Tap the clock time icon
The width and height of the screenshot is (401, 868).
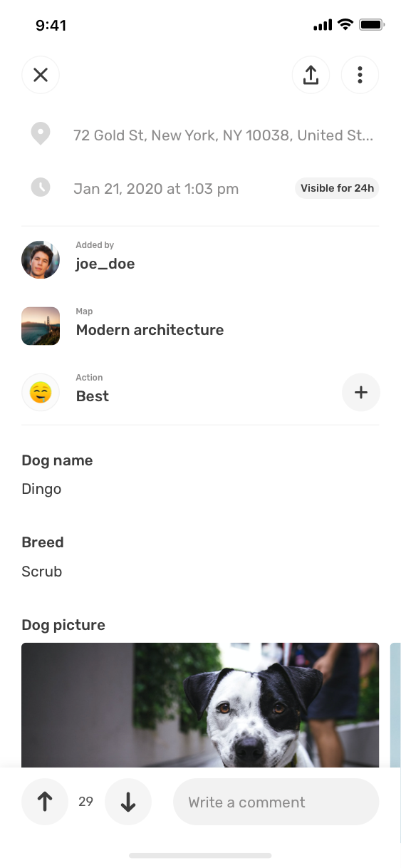tap(41, 188)
